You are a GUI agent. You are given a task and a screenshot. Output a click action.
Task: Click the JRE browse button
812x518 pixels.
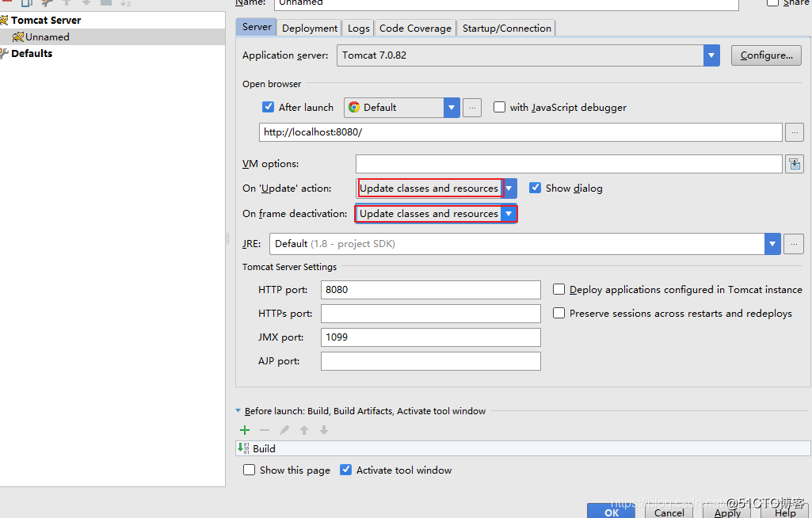coord(793,244)
